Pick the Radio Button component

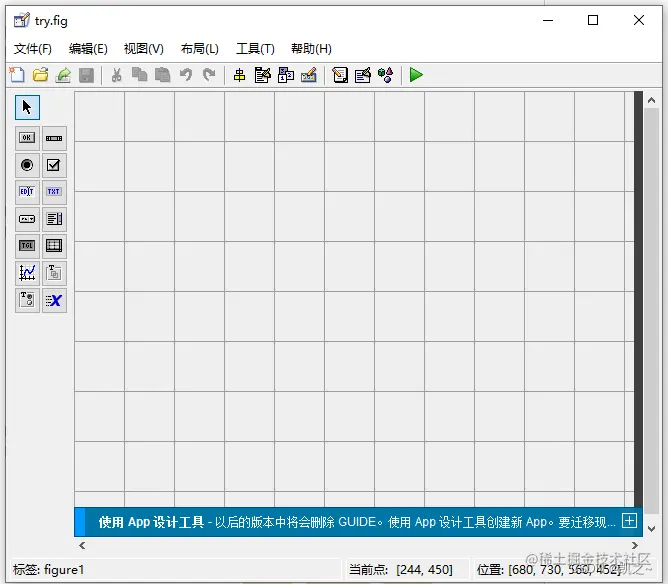tap(27, 165)
